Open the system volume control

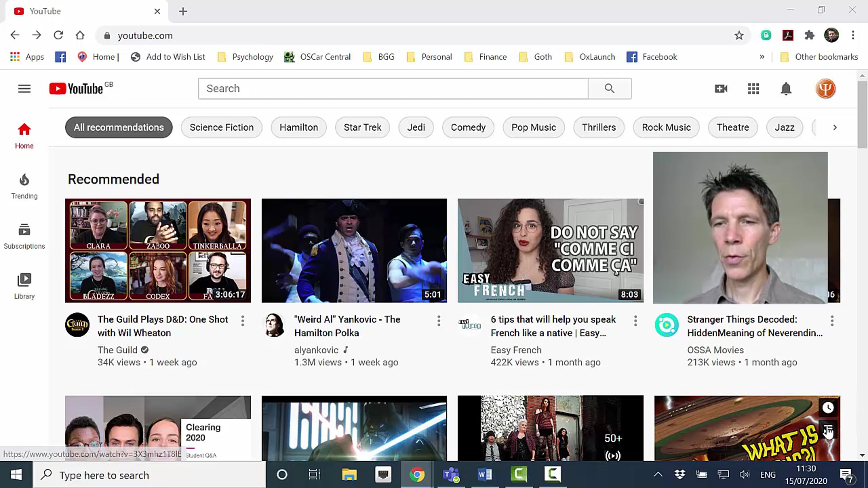click(744, 474)
